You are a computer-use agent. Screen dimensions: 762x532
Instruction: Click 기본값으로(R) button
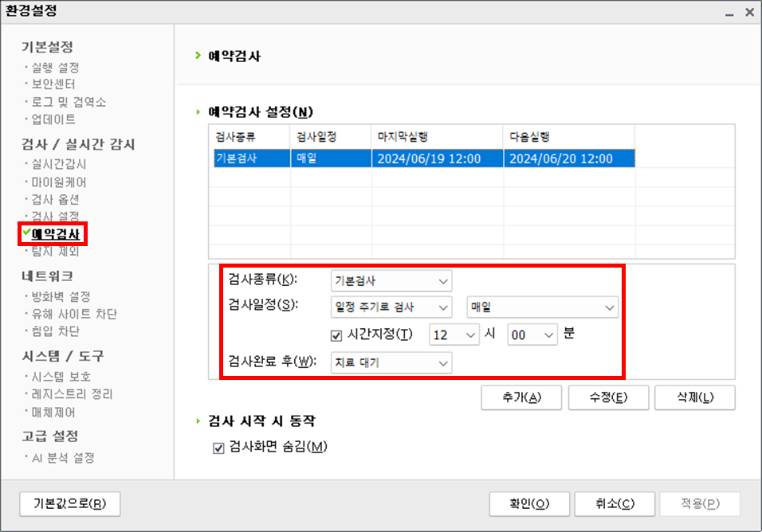pos(70,504)
